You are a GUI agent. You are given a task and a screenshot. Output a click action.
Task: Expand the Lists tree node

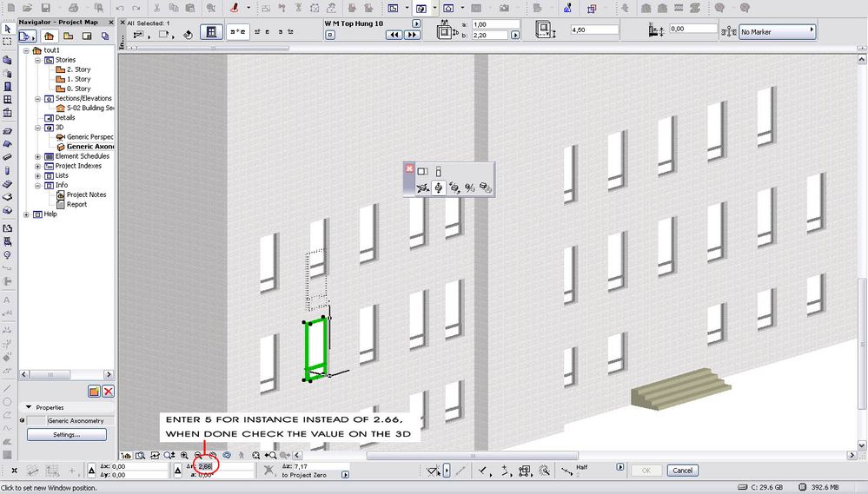point(37,175)
